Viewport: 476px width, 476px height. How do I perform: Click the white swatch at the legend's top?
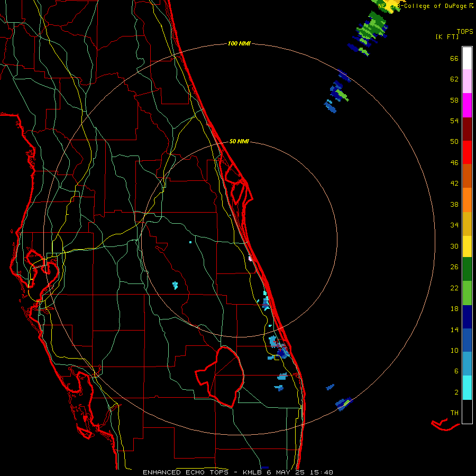(467, 58)
